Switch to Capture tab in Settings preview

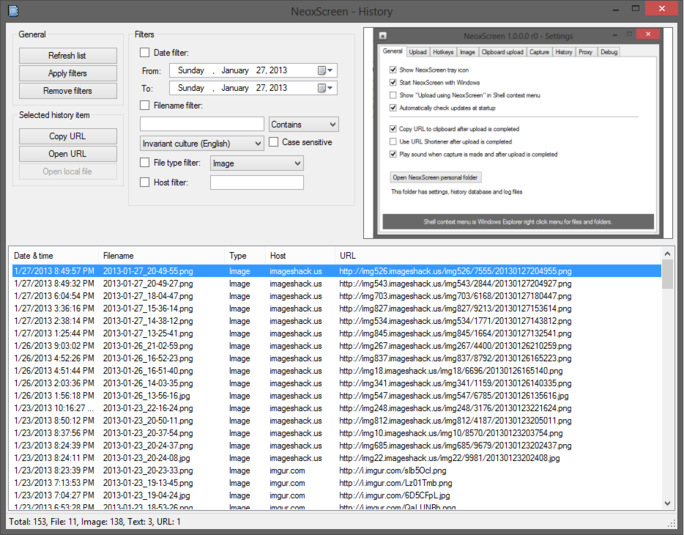pos(539,52)
